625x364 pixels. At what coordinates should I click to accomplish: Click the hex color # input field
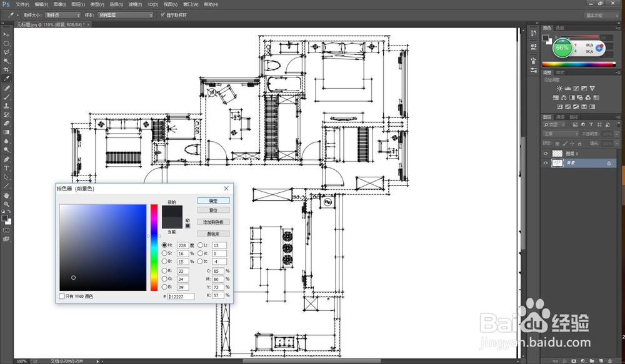(x=181, y=297)
